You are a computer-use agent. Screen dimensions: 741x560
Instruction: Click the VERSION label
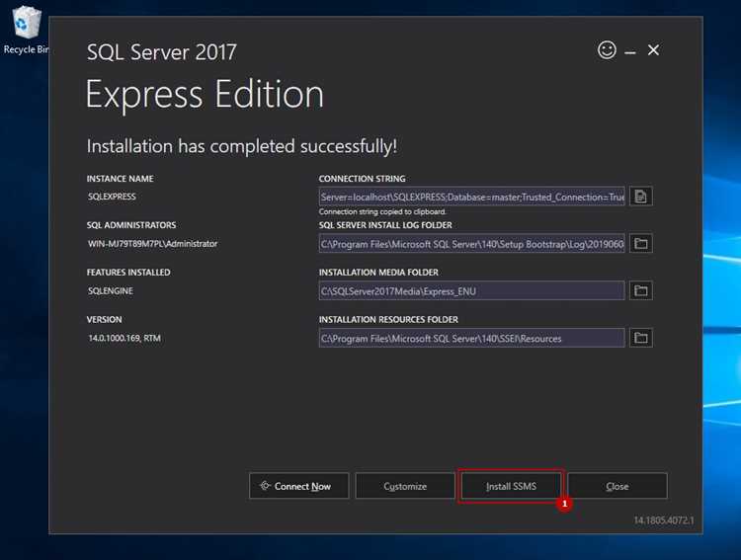click(104, 320)
